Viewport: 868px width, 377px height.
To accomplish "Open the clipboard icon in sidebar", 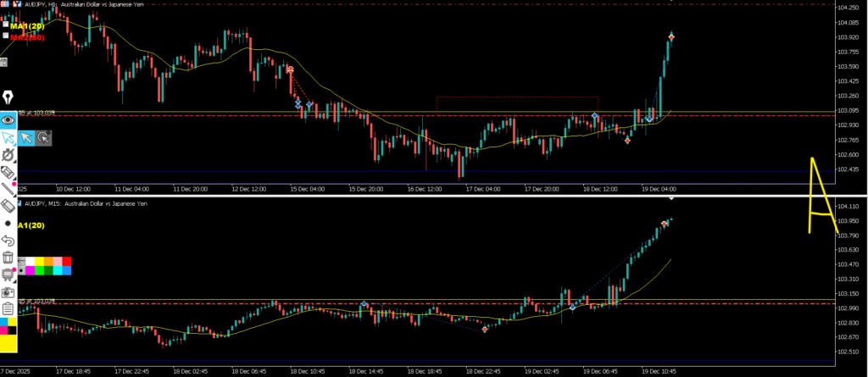I will click(8, 308).
